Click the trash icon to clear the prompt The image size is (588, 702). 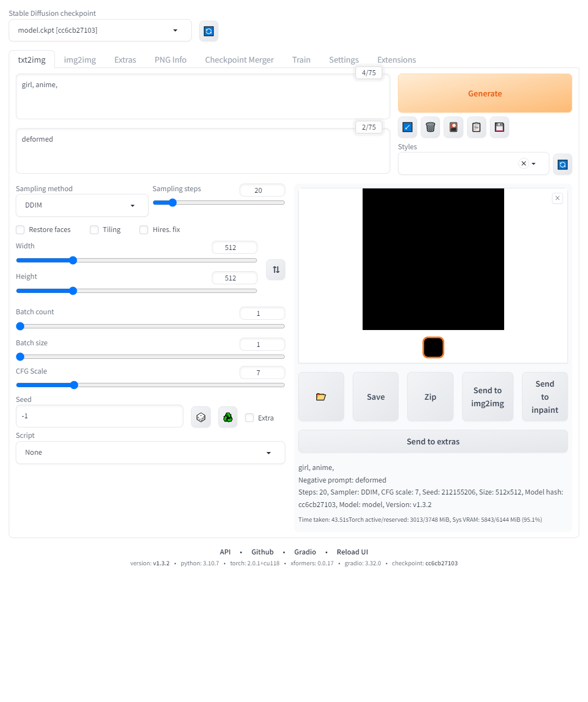click(x=430, y=127)
